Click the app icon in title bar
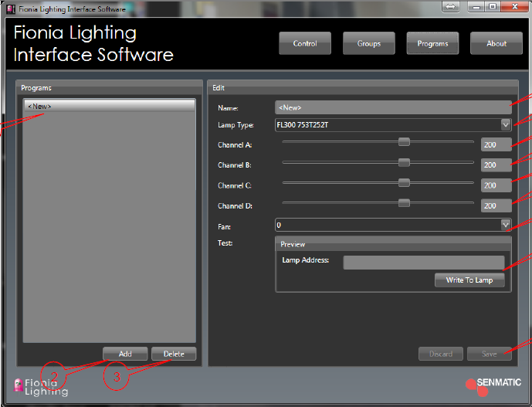 (x=12, y=8)
